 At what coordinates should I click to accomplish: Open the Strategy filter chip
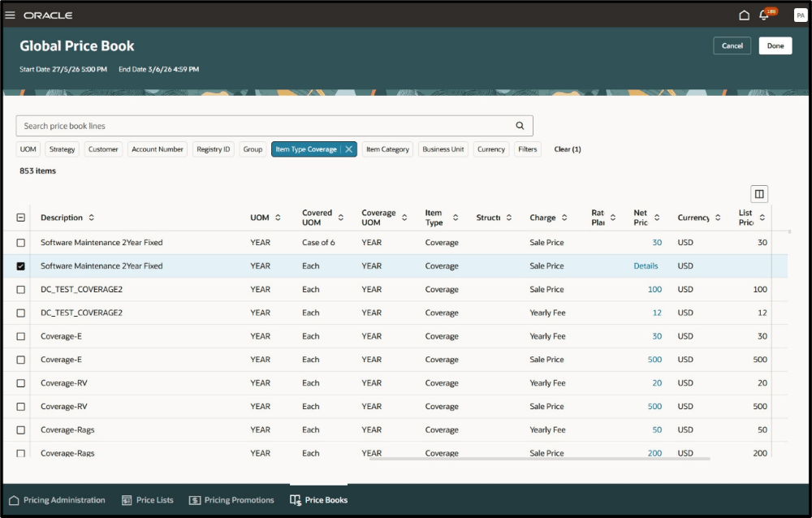pos(63,149)
